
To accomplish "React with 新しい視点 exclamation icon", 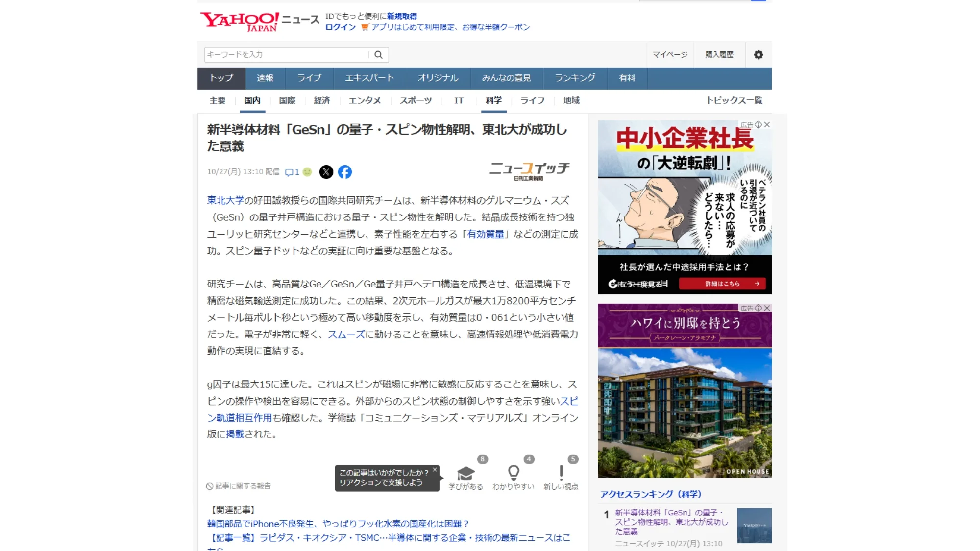I will 561,473.
